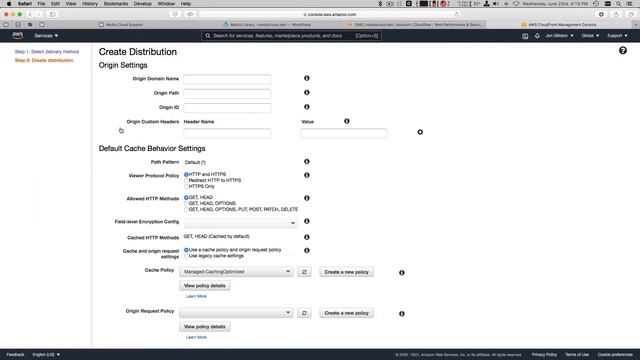640x360 pixels.
Task: Open info tooltip for Origin ID
Action: coord(307,107)
